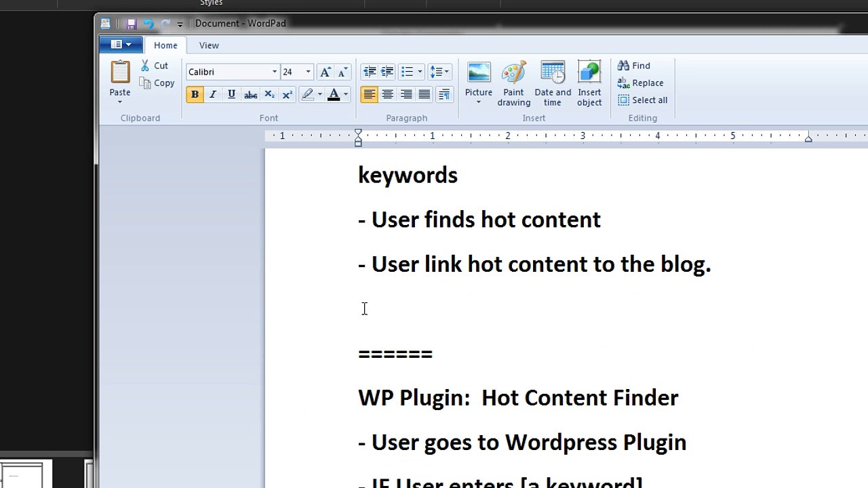Toggle bold formatting off

tap(195, 95)
